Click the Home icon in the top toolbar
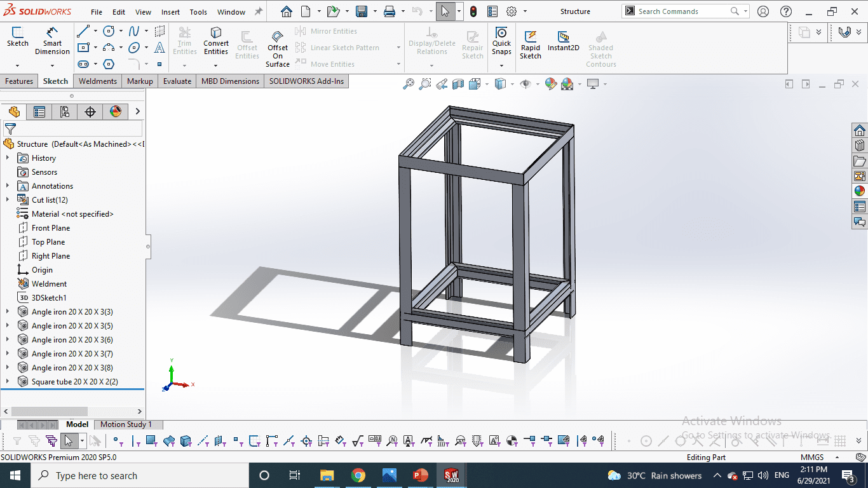Image resolution: width=868 pixels, height=488 pixels. click(287, 11)
